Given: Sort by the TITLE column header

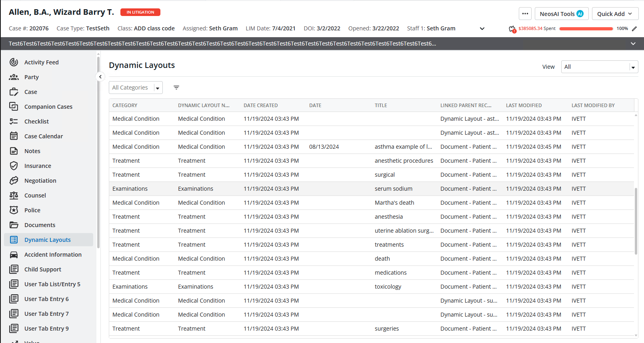Looking at the screenshot, I should (381, 105).
